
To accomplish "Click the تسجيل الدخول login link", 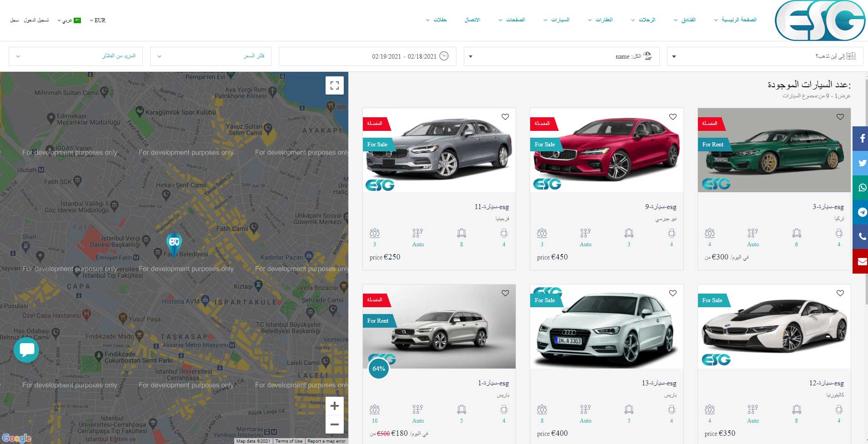I will [x=36, y=20].
